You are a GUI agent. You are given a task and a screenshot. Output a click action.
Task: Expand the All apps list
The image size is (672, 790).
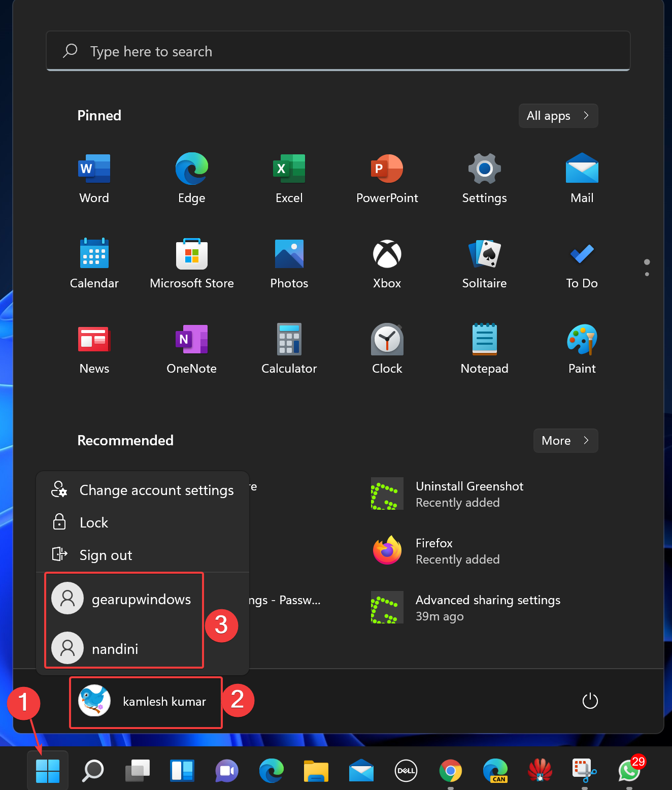[x=558, y=116]
